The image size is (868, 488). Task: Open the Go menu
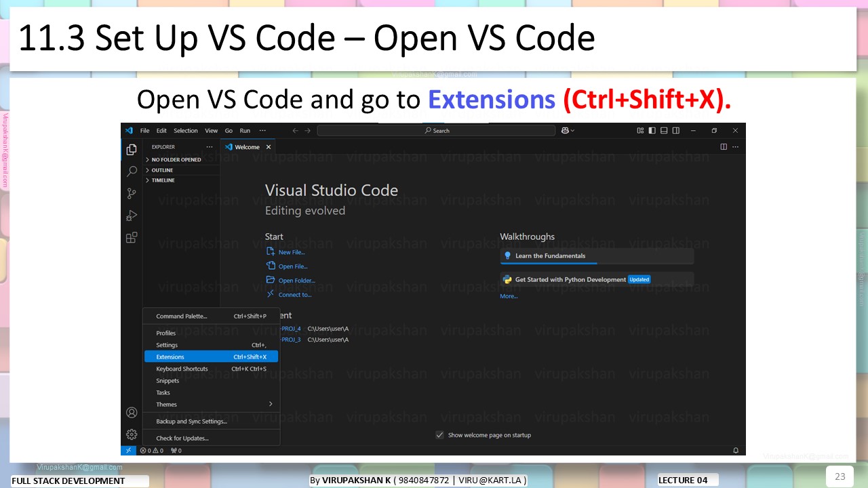pyautogui.click(x=229, y=130)
